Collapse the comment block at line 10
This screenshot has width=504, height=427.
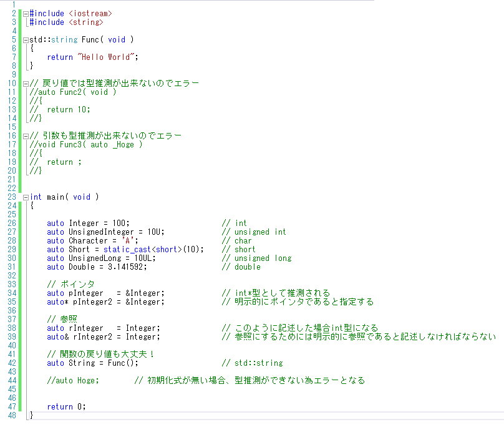click(x=26, y=84)
